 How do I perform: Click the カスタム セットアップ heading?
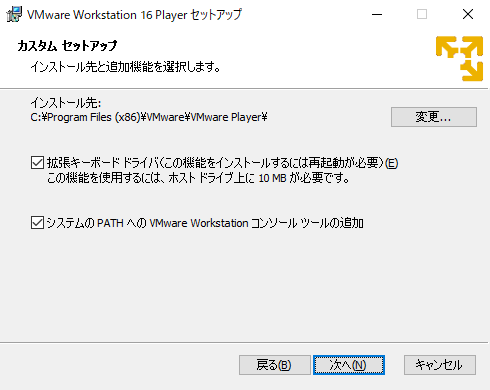67,46
